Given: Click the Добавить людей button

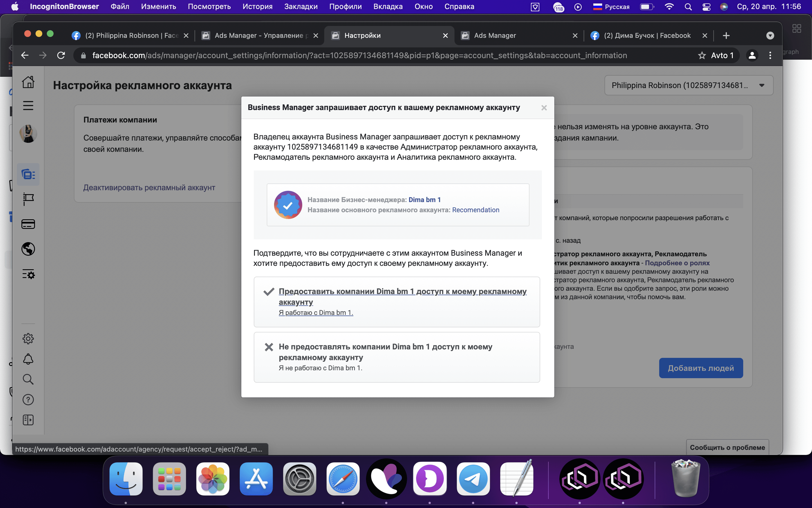Looking at the screenshot, I should [701, 368].
